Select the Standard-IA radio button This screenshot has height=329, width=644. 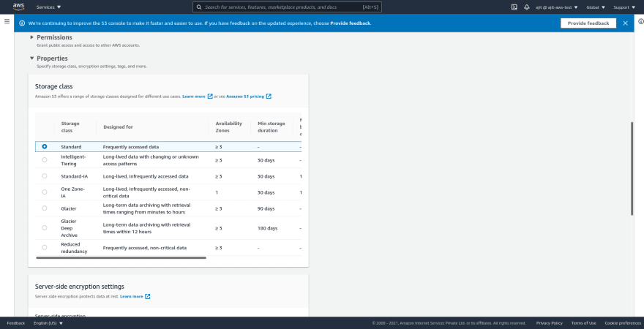click(45, 176)
